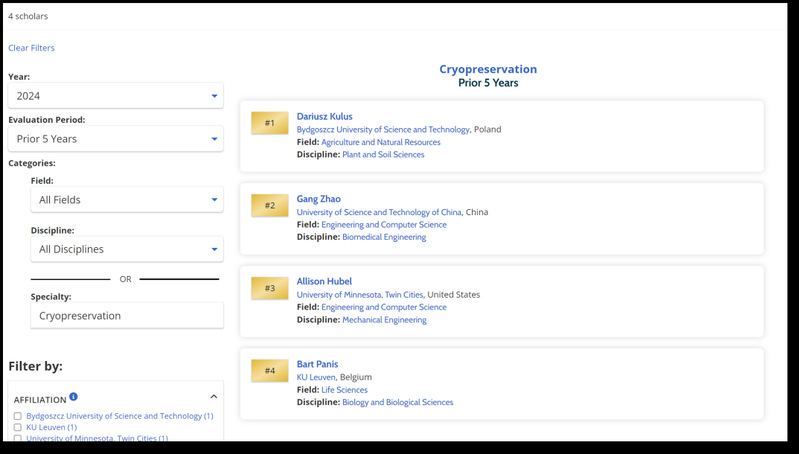Viewport: 799px width, 454px height.
Task: Open Gang Zhao scholar profile
Action: [318, 199]
